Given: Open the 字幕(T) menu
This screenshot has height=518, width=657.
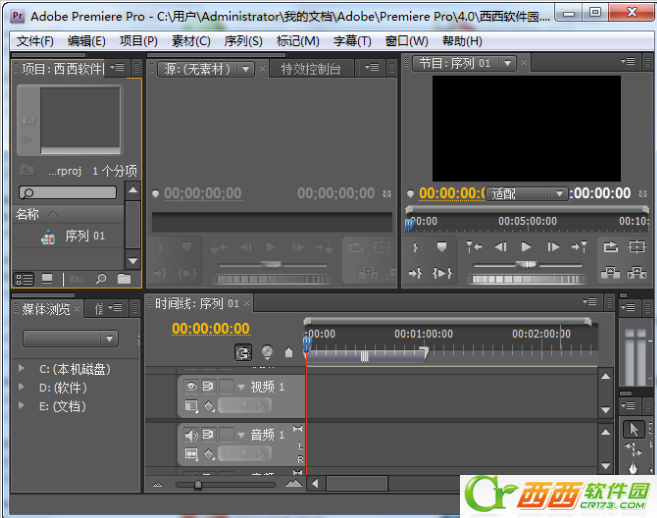Looking at the screenshot, I should 352,41.
